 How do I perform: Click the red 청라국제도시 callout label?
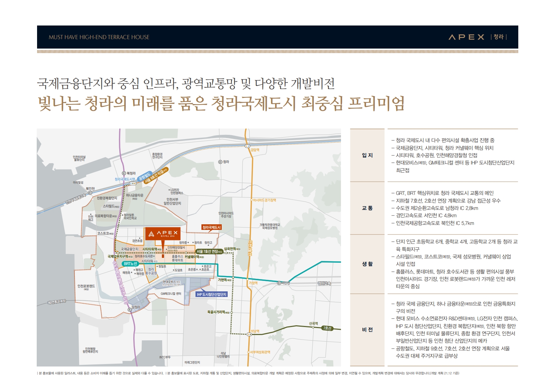click(x=212, y=227)
